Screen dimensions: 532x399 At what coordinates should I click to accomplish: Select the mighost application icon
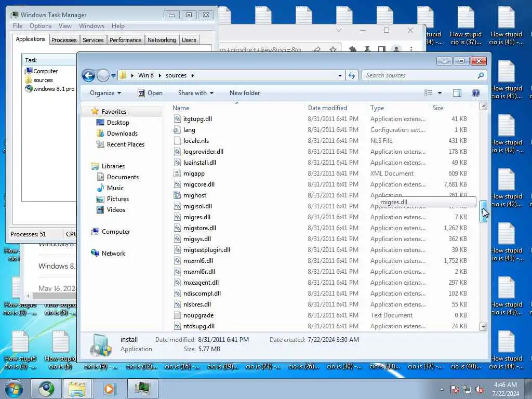pos(177,195)
